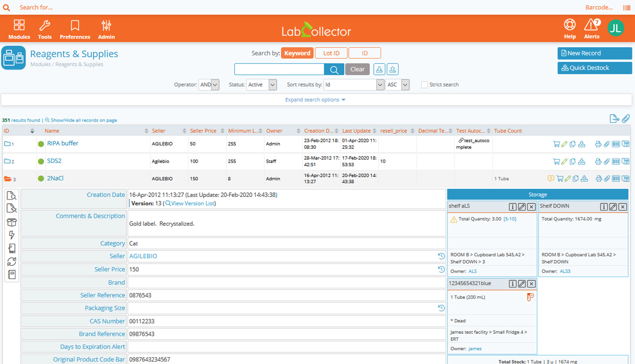
Task: Click the Clear button
Action: [x=357, y=69]
